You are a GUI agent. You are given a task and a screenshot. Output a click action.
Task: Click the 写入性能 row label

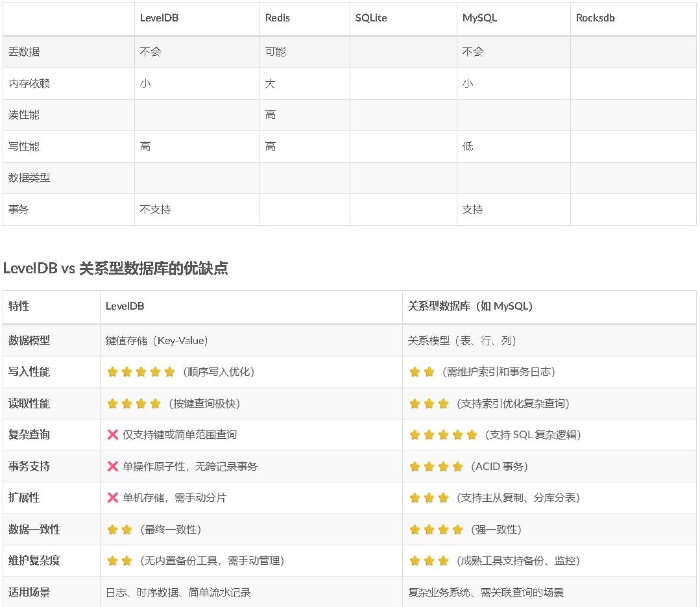[x=29, y=371]
